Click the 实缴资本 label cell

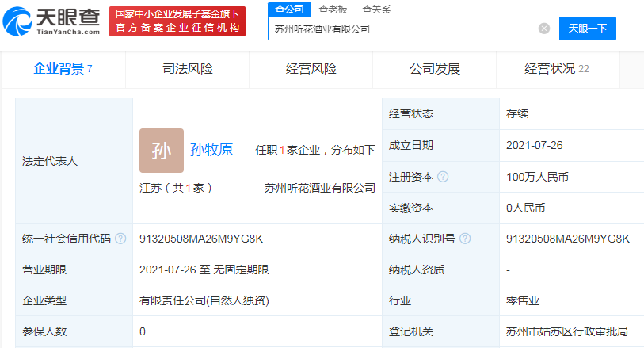click(x=440, y=208)
